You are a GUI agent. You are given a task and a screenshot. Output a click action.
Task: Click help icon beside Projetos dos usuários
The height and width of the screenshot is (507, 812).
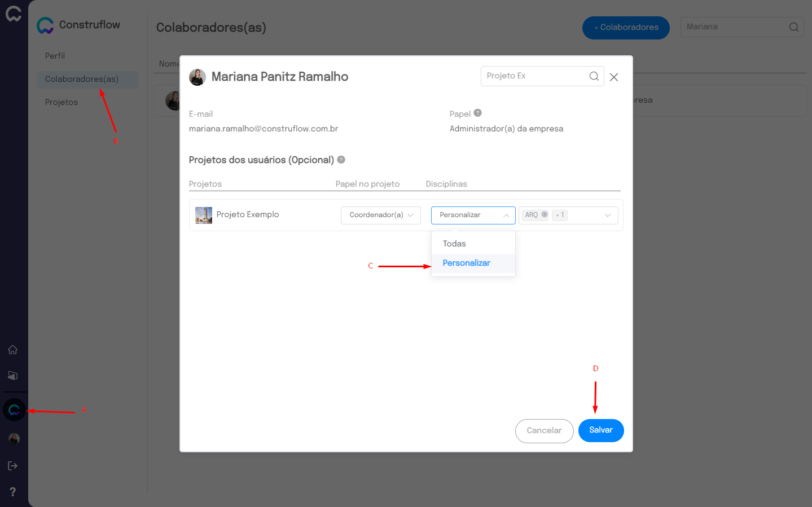point(341,160)
